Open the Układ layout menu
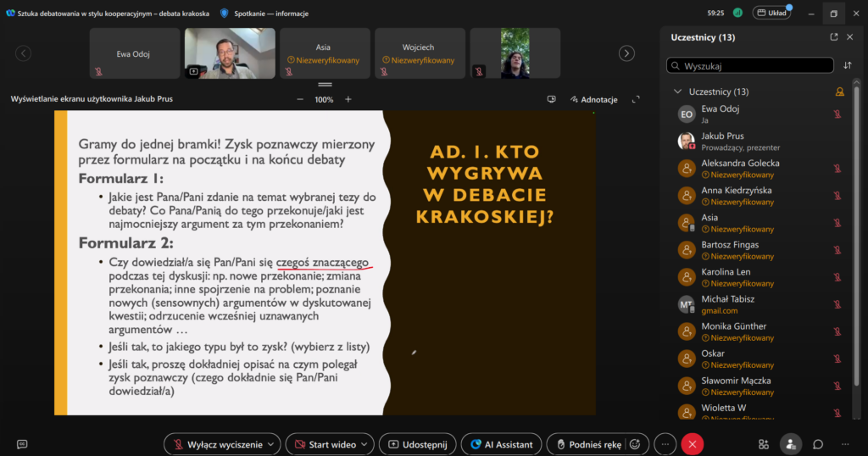The width and height of the screenshot is (868, 456). click(x=771, y=13)
